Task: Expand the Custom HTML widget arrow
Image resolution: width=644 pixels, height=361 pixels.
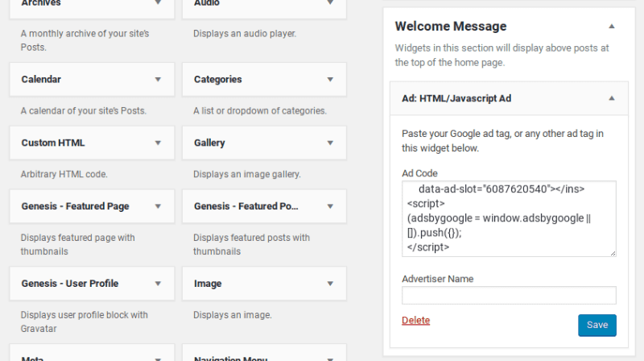Action: [158, 143]
